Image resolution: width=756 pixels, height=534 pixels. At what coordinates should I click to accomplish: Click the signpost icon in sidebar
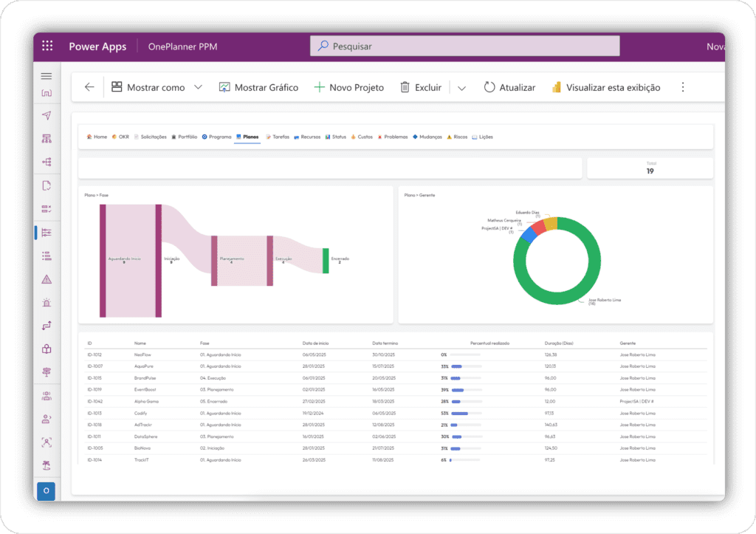(x=47, y=372)
